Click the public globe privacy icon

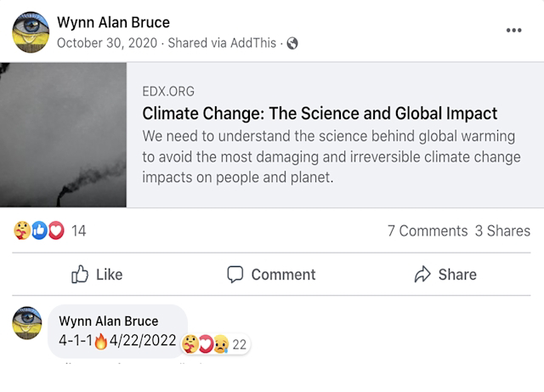tap(292, 43)
